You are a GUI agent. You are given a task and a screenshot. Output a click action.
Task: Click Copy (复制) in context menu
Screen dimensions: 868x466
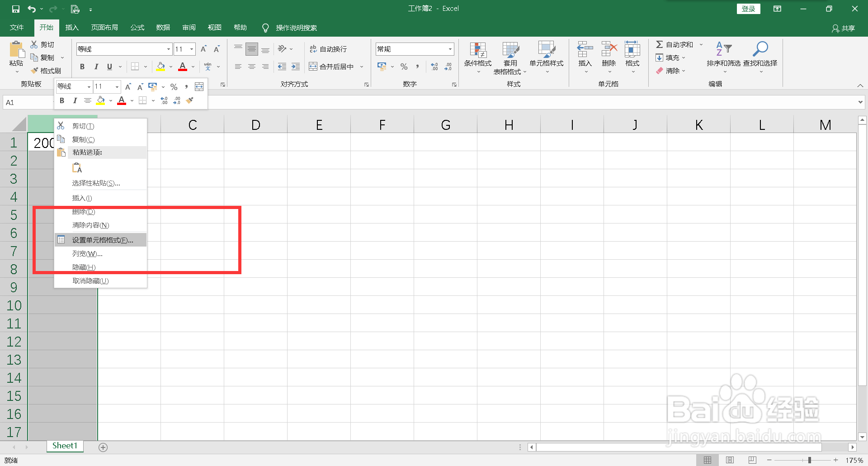click(x=101, y=139)
